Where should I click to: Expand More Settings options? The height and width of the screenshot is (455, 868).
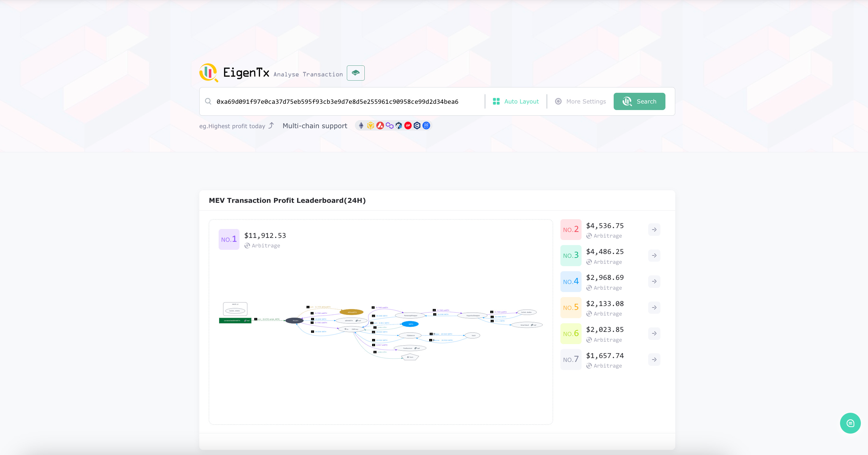tap(580, 101)
